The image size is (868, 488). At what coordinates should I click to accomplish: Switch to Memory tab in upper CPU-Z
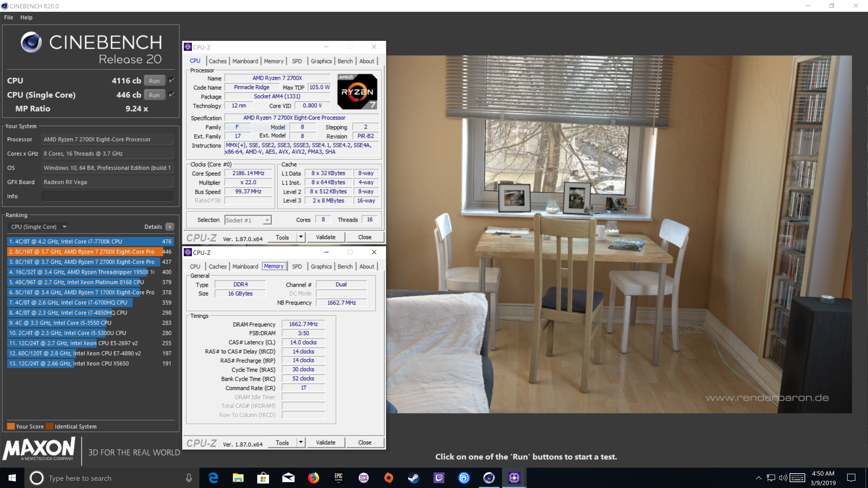[274, 61]
